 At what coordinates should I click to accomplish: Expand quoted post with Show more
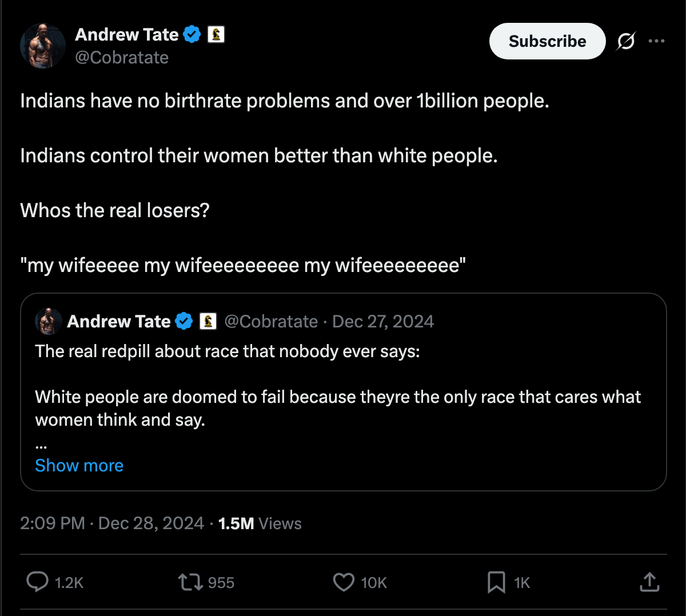click(x=79, y=465)
